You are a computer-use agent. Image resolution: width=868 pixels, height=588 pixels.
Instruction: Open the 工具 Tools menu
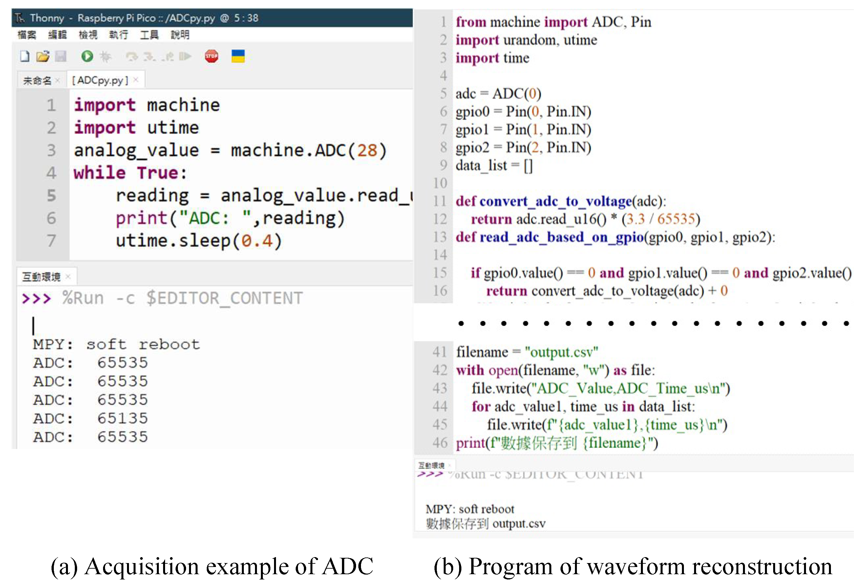pos(149,35)
